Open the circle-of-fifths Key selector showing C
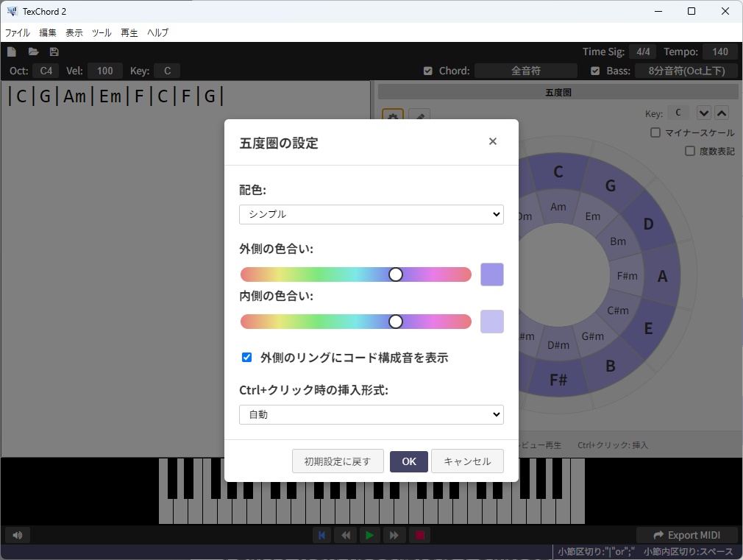This screenshot has width=743, height=560. point(678,113)
